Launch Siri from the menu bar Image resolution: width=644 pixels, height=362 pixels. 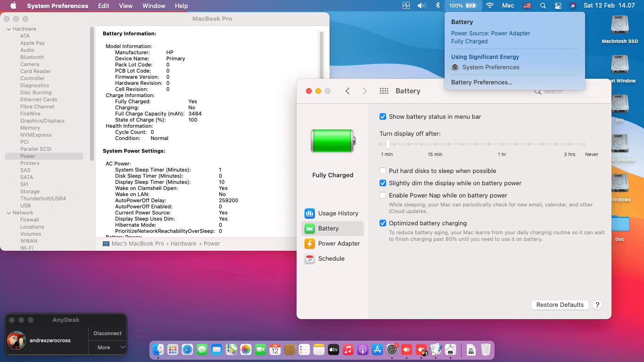pos(573,6)
